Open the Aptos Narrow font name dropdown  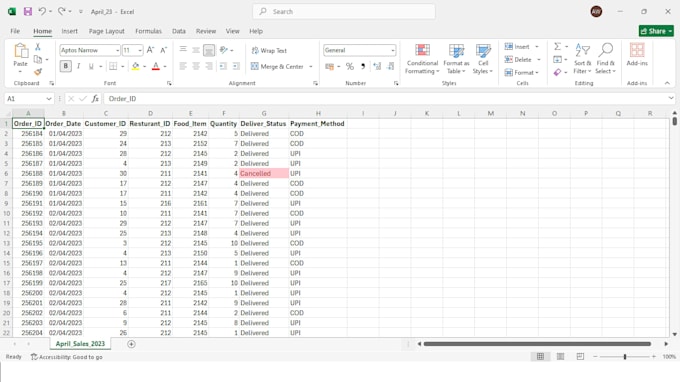coord(117,51)
